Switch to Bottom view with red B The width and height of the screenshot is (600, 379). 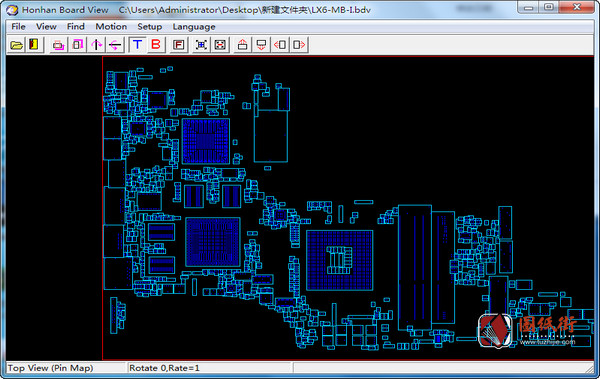[x=156, y=45]
